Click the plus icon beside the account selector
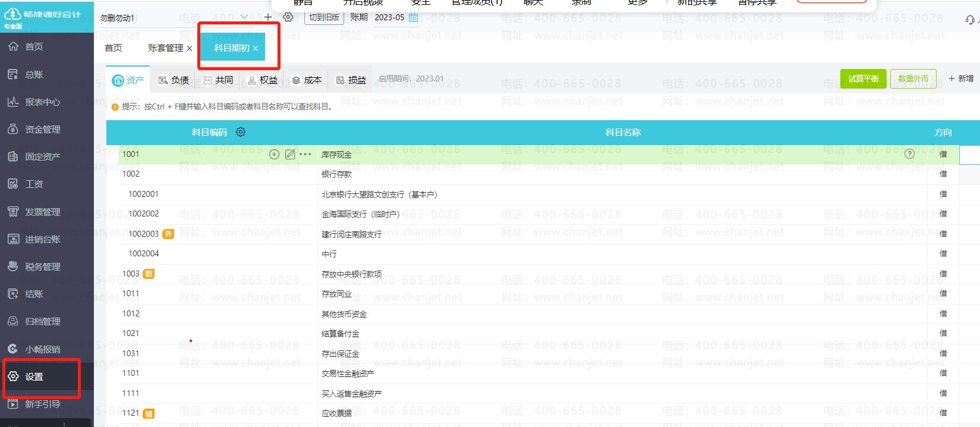The width and height of the screenshot is (980, 427). pyautogui.click(x=268, y=17)
